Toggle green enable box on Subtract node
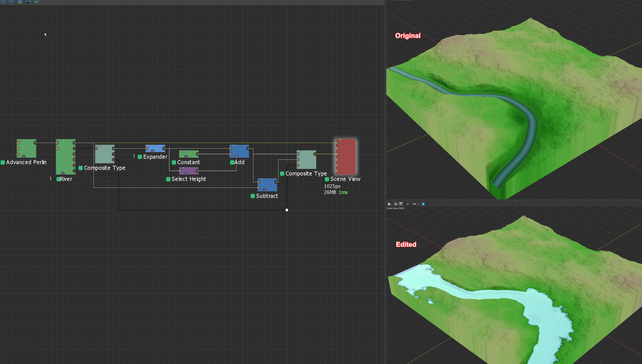Screen dimensions: 642x364 click(x=253, y=196)
